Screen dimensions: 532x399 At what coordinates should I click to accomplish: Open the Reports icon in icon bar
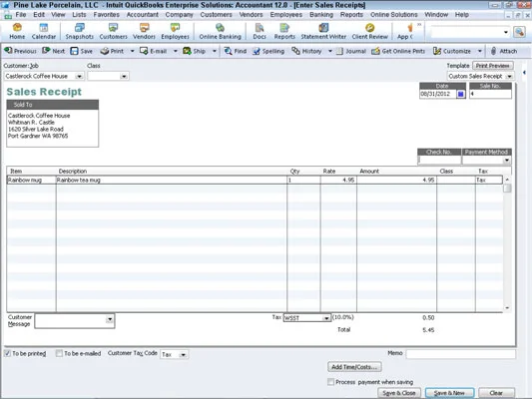coord(284,31)
